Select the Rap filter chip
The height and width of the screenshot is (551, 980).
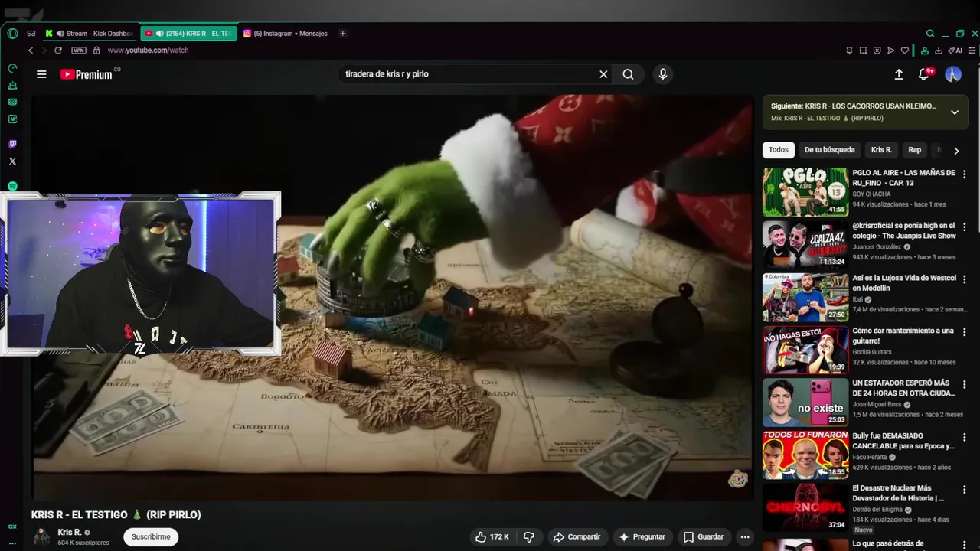[x=915, y=150]
